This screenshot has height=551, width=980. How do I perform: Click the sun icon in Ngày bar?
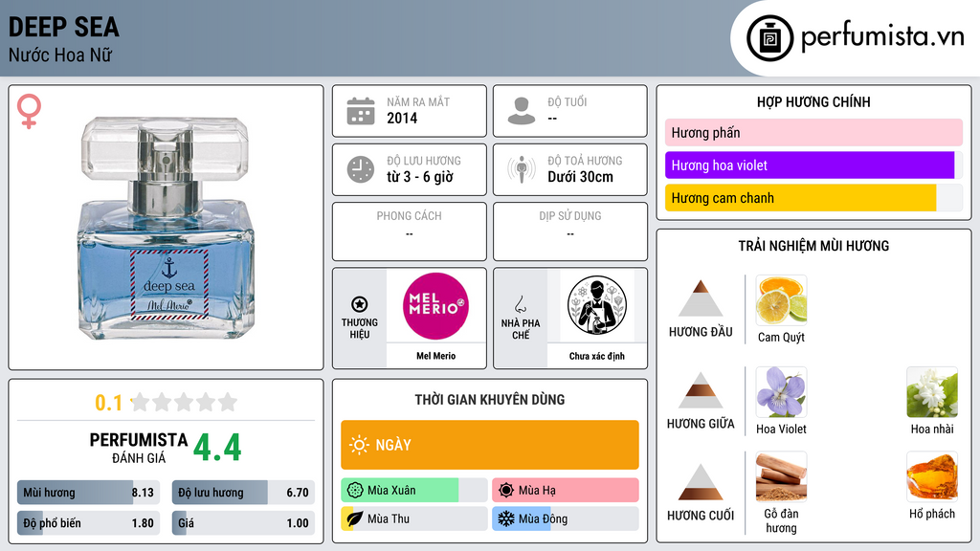[360, 445]
